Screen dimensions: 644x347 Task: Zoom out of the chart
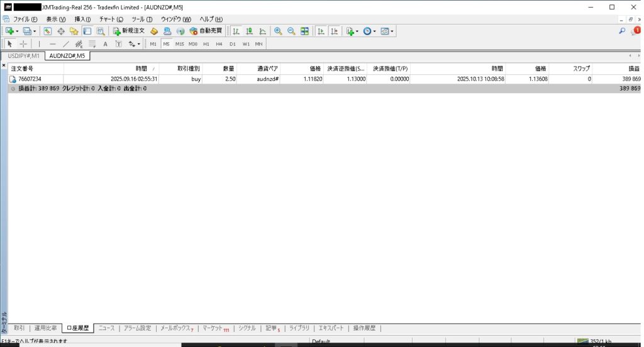pos(291,31)
